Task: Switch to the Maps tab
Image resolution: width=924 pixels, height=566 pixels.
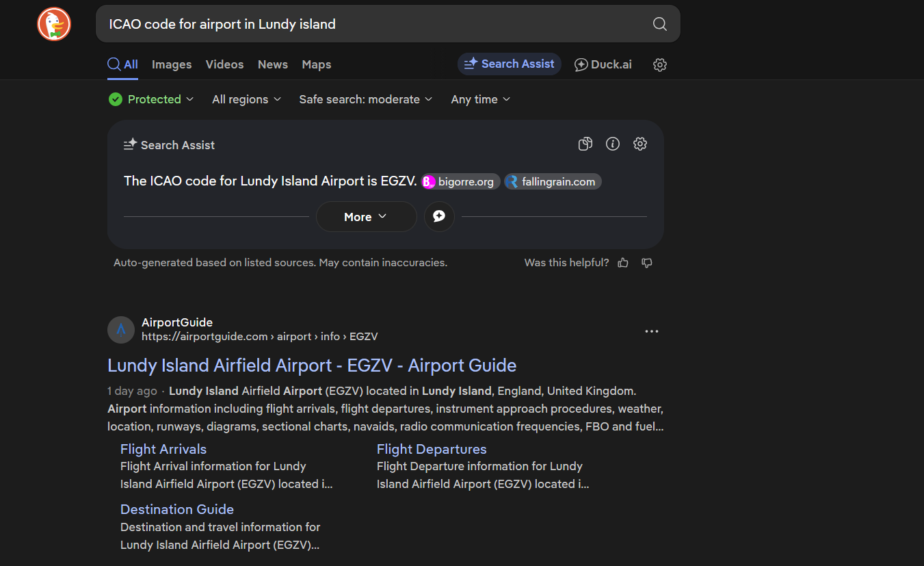Action: point(317,64)
